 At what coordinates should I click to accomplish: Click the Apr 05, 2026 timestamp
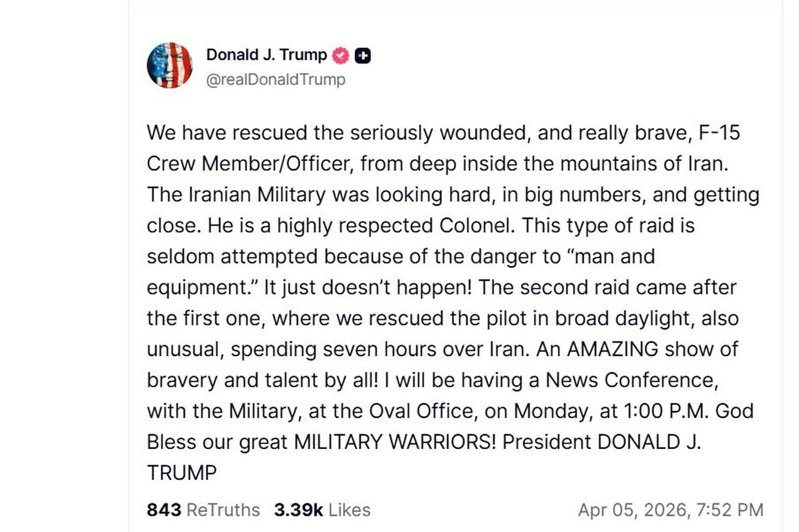click(671, 510)
